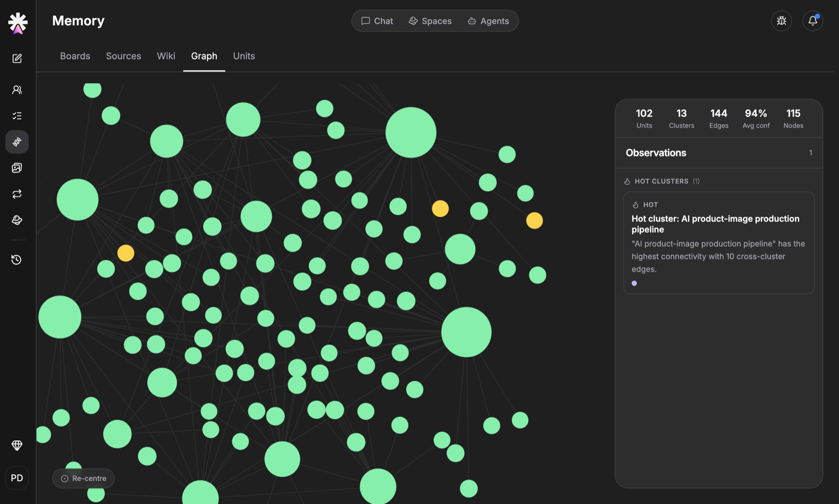Click the diamond gem sidebar icon
The width and height of the screenshot is (839, 504).
click(x=17, y=445)
